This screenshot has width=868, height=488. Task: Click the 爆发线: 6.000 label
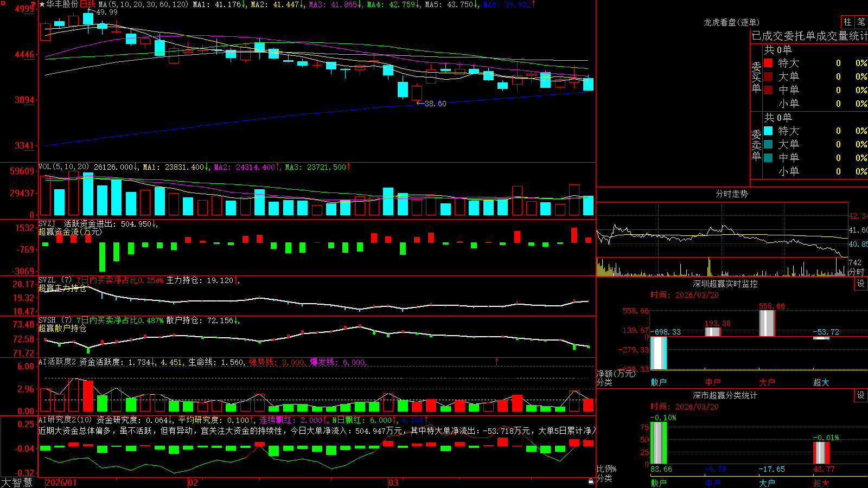338,362
